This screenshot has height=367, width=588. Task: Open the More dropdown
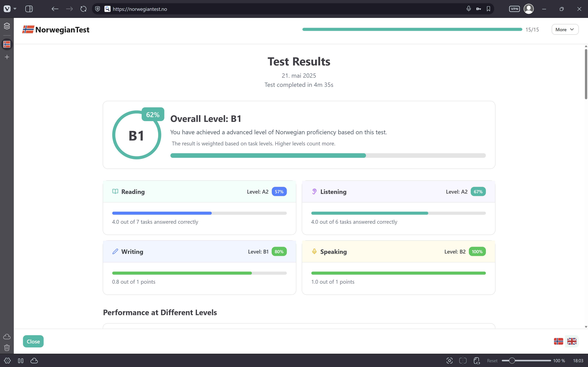tap(565, 29)
